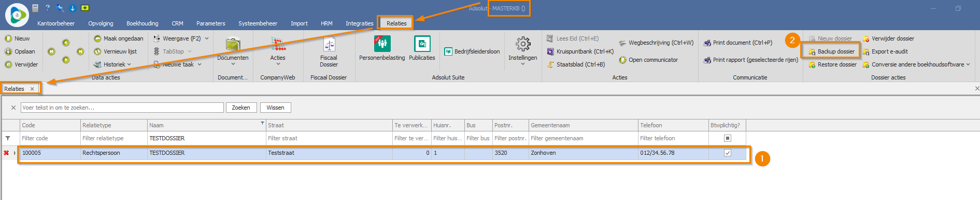Viewport: 980px width, 200px height.
Task: Toggle the Btwplichtig filter checkbox
Action: [727, 138]
